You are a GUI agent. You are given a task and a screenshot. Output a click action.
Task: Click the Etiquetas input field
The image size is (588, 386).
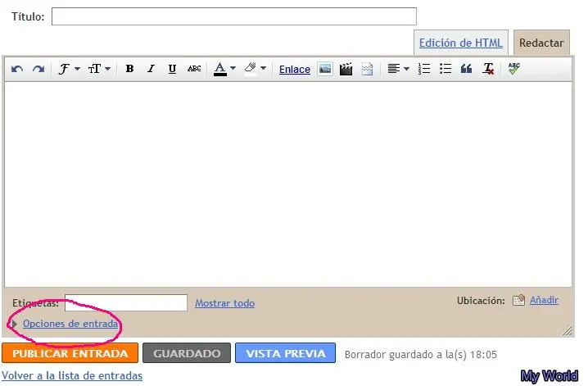pos(126,302)
